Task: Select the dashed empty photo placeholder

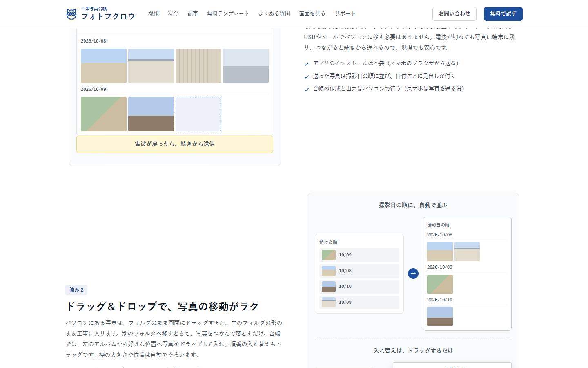Action: (198, 114)
